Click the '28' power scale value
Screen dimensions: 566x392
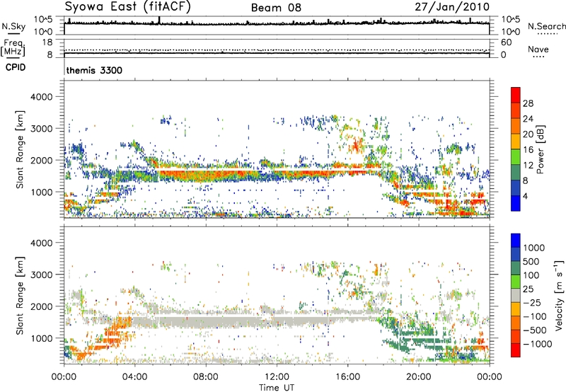pyautogui.click(x=528, y=103)
